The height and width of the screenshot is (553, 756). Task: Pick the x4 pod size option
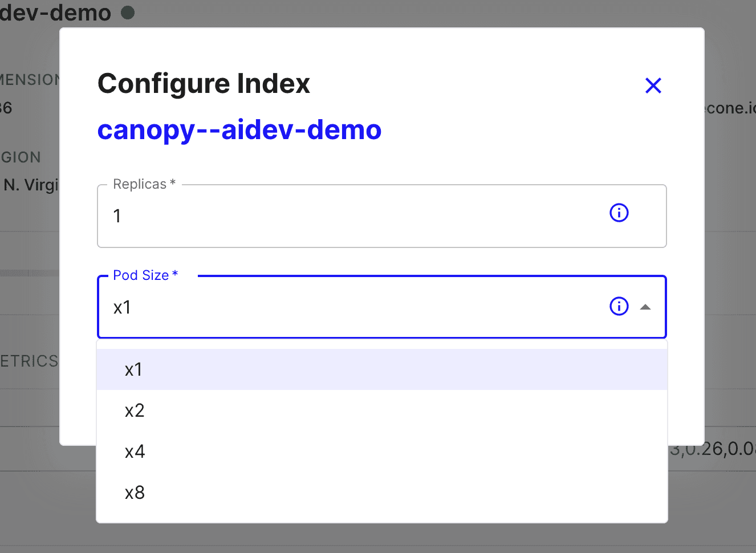click(135, 452)
